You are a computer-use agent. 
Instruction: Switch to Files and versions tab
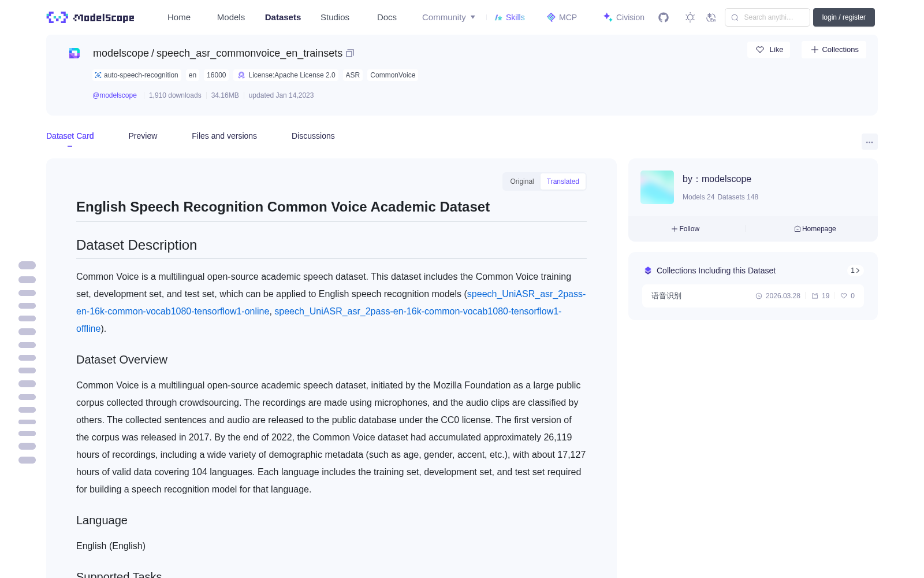point(224,136)
